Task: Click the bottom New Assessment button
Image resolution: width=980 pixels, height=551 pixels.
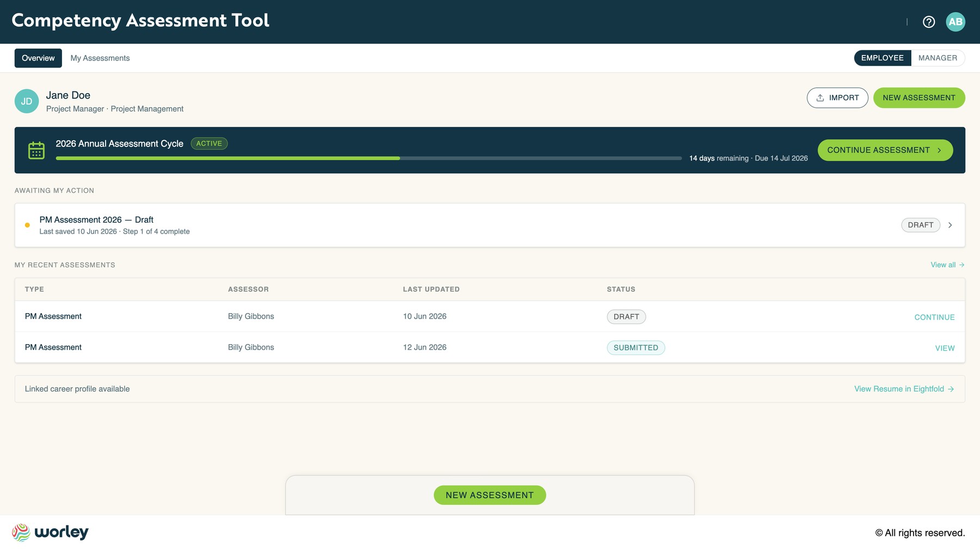Action: 490,495
